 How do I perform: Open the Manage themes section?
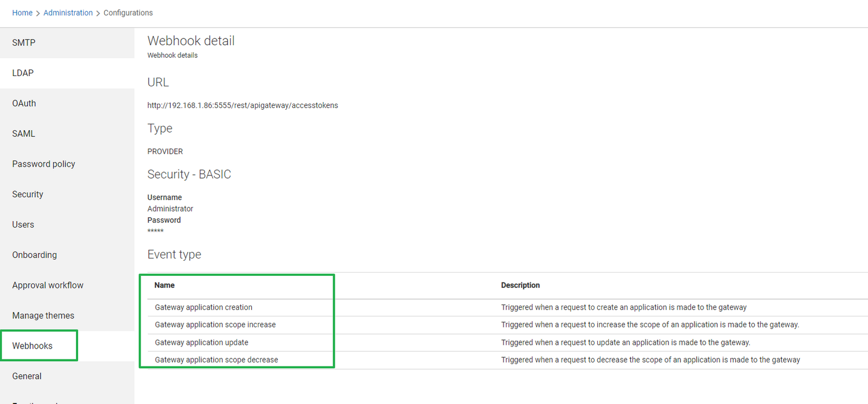pos(43,316)
